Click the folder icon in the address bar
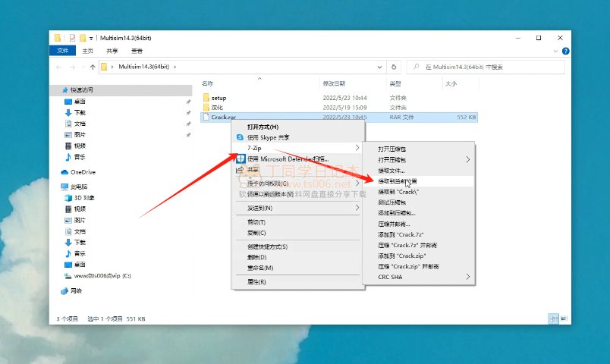Screen dimensions: 610x364 pos(104,67)
